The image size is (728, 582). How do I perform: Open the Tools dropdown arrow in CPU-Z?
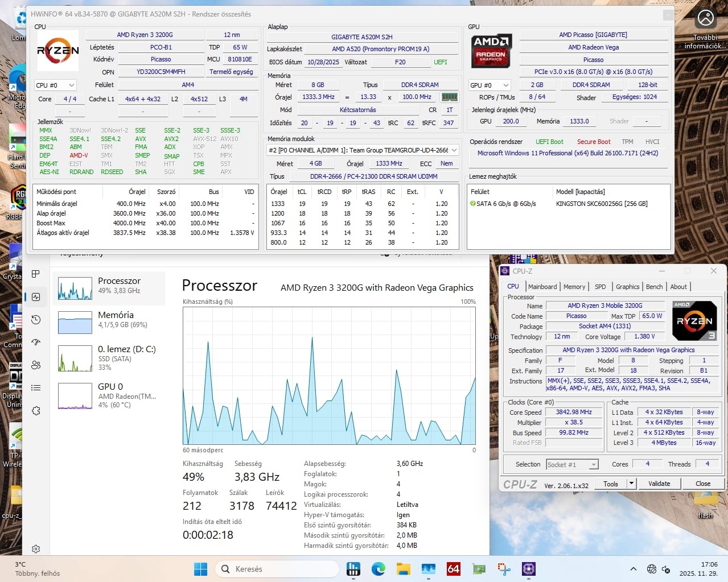631,484
